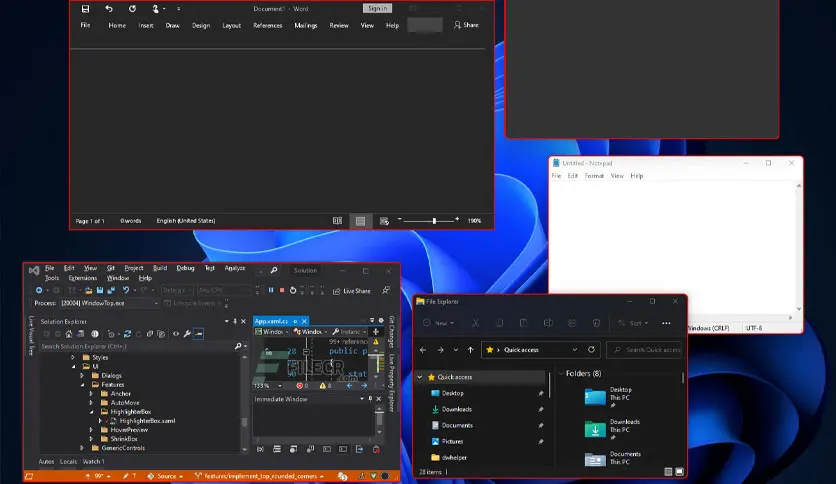Click the Notepad vertical scrollbar
836x484 pixels.
point(799,248)
